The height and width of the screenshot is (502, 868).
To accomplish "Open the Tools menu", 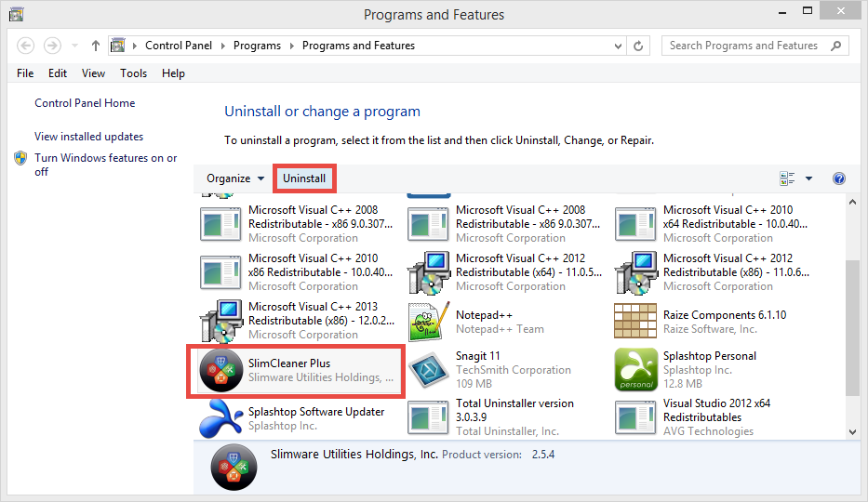I will pos(133,73).
